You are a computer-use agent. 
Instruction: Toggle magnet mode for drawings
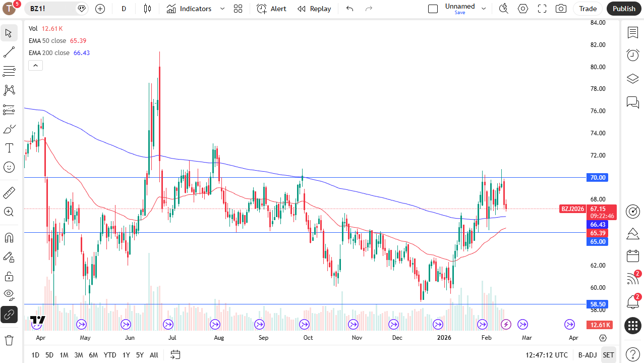pos(9,237)
